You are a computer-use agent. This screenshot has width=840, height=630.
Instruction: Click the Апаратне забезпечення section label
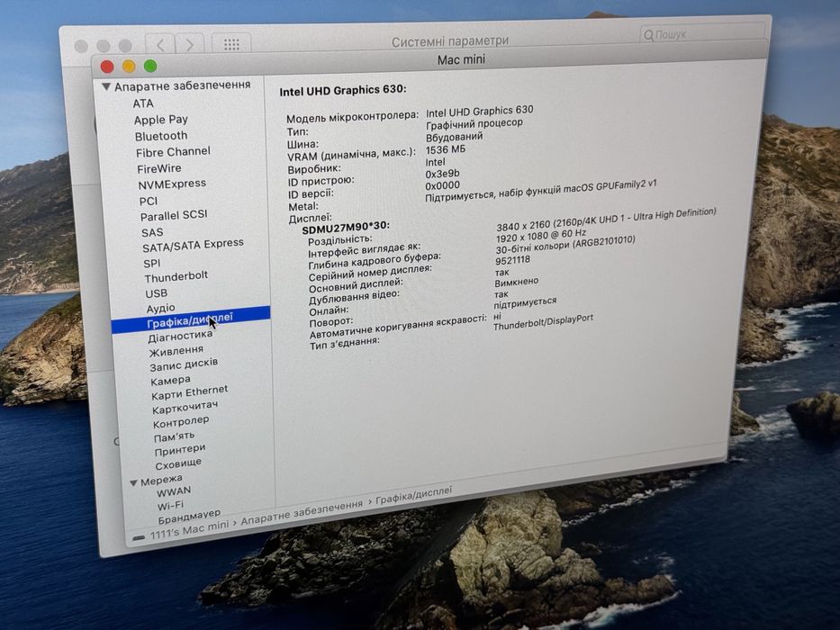tap(182, 85)
